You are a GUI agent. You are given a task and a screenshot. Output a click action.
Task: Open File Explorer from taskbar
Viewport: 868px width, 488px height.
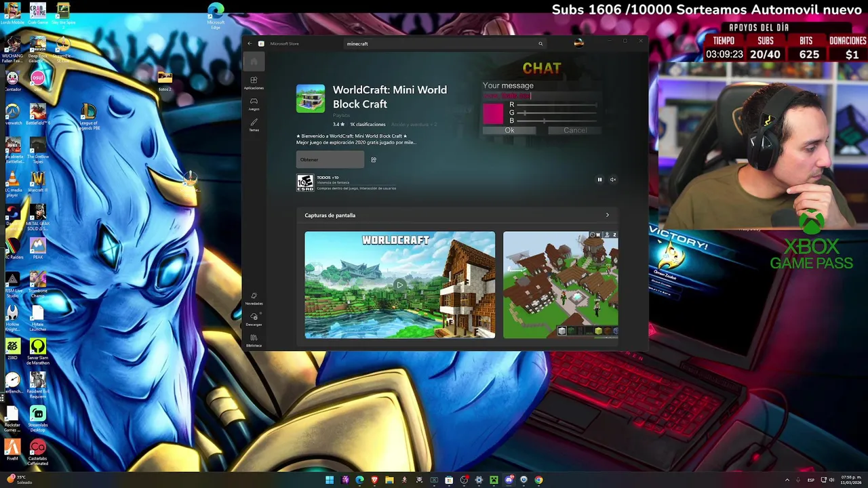(x=389, y=480)
